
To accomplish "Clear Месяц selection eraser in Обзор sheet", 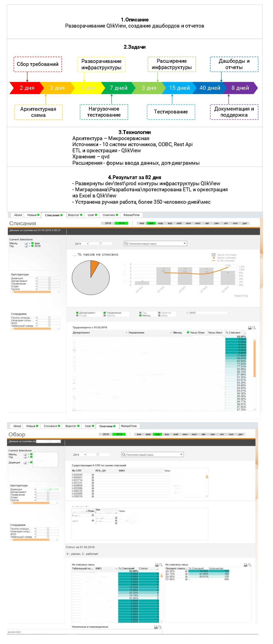I will pos(25,454).
